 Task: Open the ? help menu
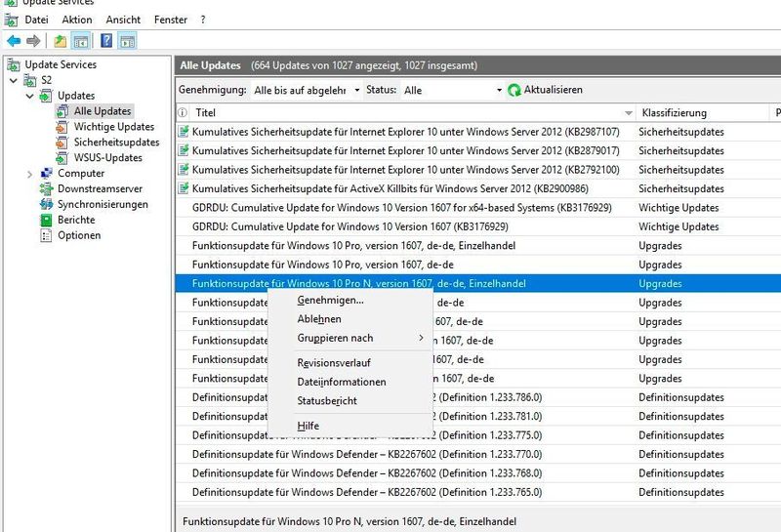coord(203,20)
